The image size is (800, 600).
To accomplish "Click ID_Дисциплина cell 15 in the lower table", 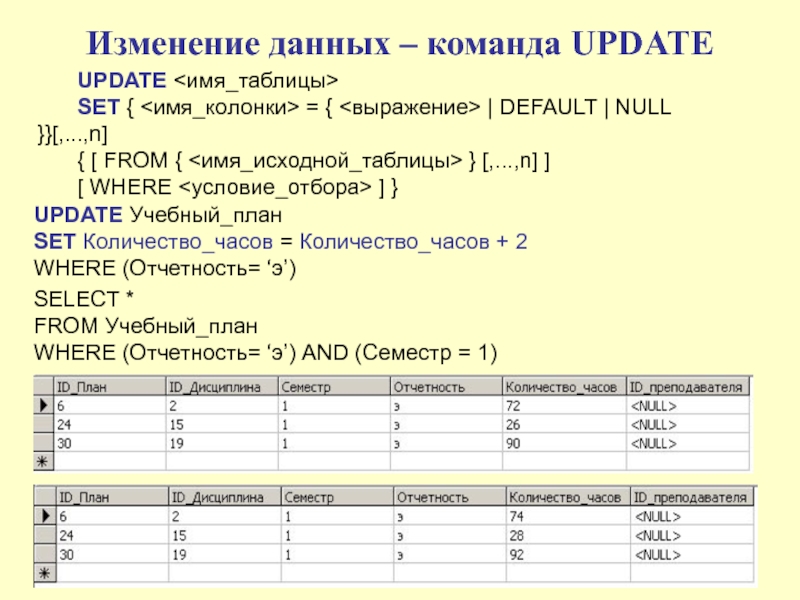I will coord(223,535).
